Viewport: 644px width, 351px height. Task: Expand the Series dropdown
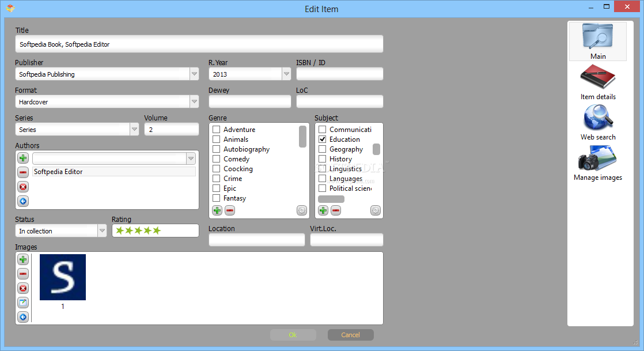tap(134, 130)
